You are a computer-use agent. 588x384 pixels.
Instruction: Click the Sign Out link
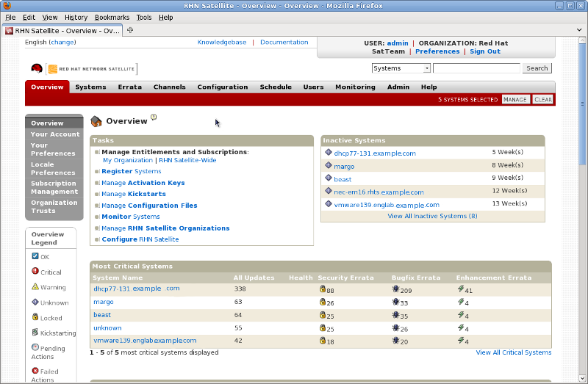click(484, 51)
